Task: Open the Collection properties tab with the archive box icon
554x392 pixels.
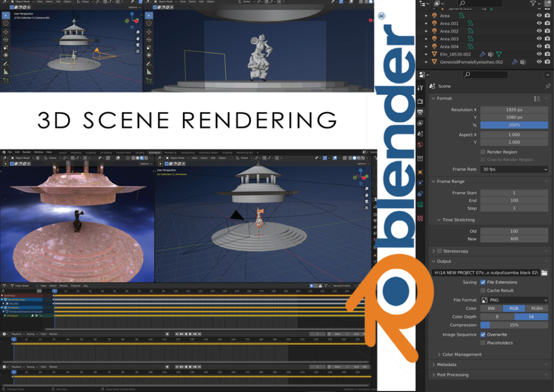Action: click(420, 158)
